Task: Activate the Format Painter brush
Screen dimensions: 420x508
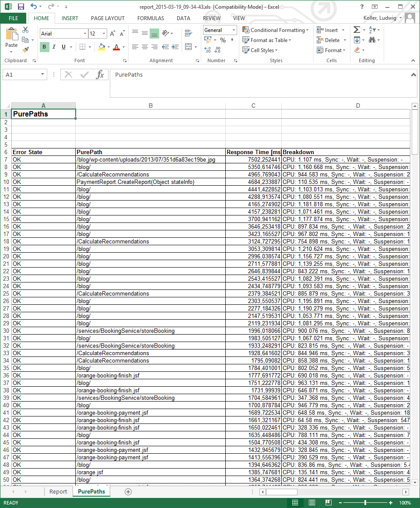Action: click(x=25, y=50)
